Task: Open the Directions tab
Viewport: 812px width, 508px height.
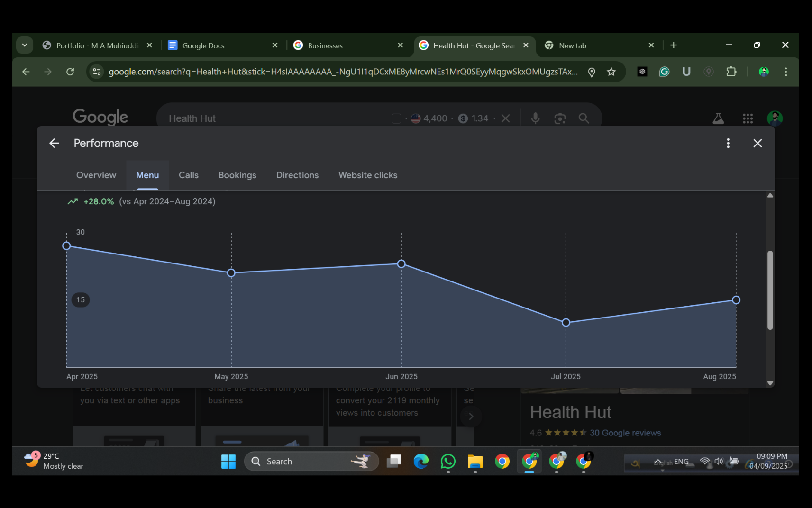Action: 297,175
